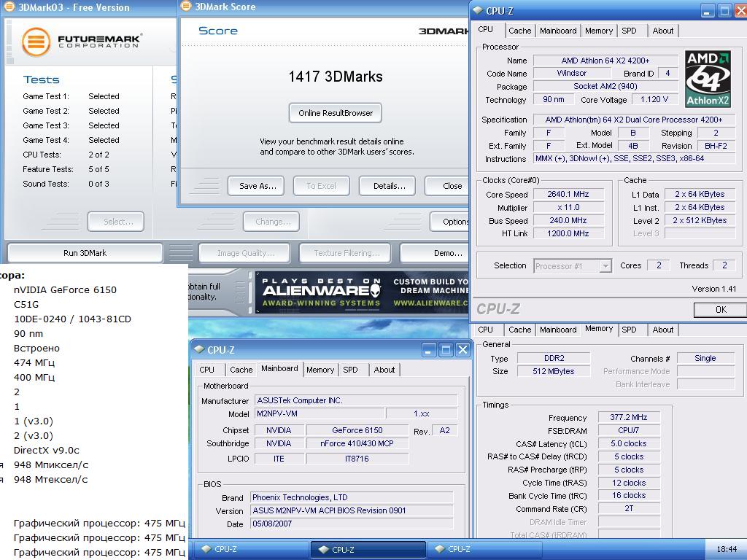The image size is (747, 560).
Task: Minimize the Mainboard CPU-Z window
Action: (x=428, y=350)
